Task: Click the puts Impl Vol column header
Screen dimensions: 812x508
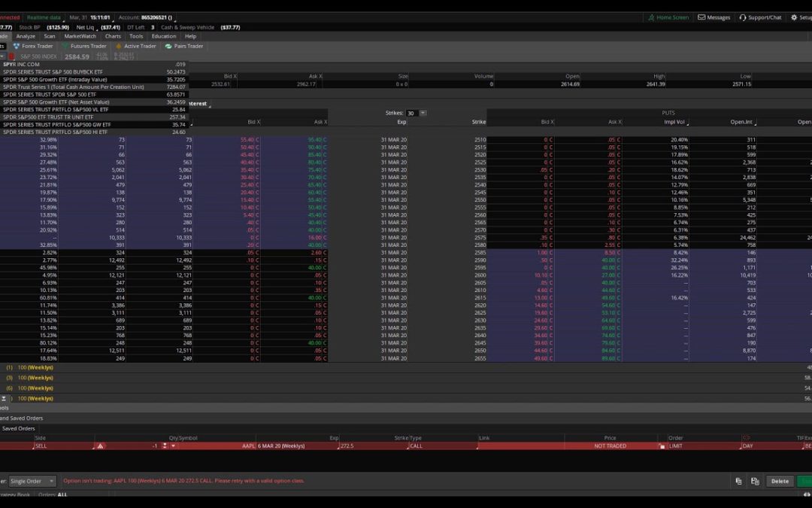Action: [674, 123]
